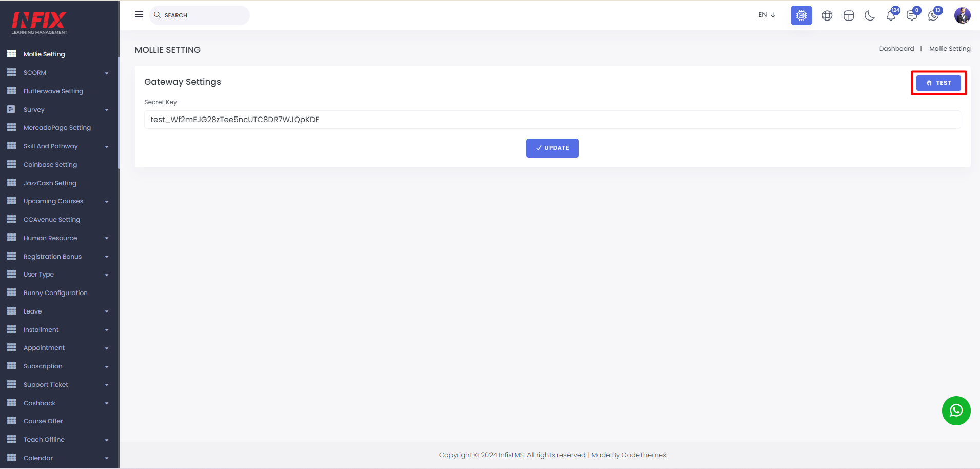Toggle dark mode moon icon
Screen dimensions: 980x469
coord(870,16)
